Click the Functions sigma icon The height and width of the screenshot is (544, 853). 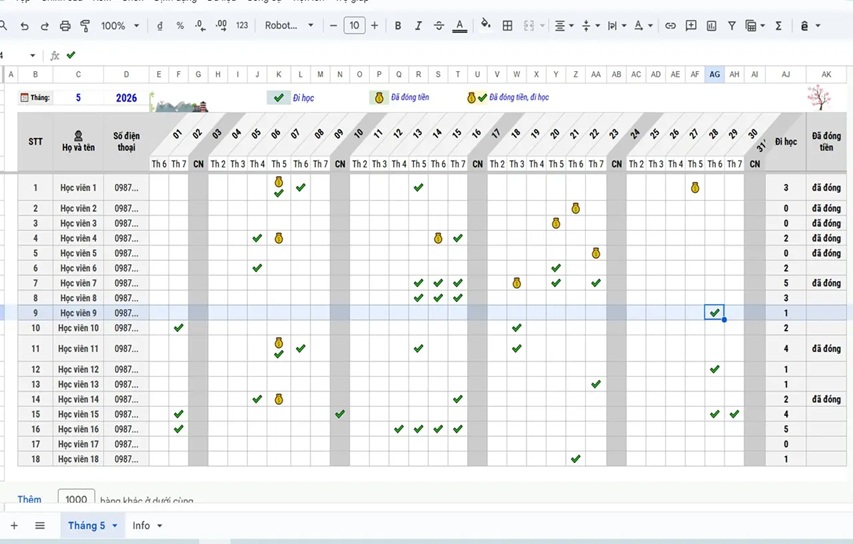(x=778, y=26)
